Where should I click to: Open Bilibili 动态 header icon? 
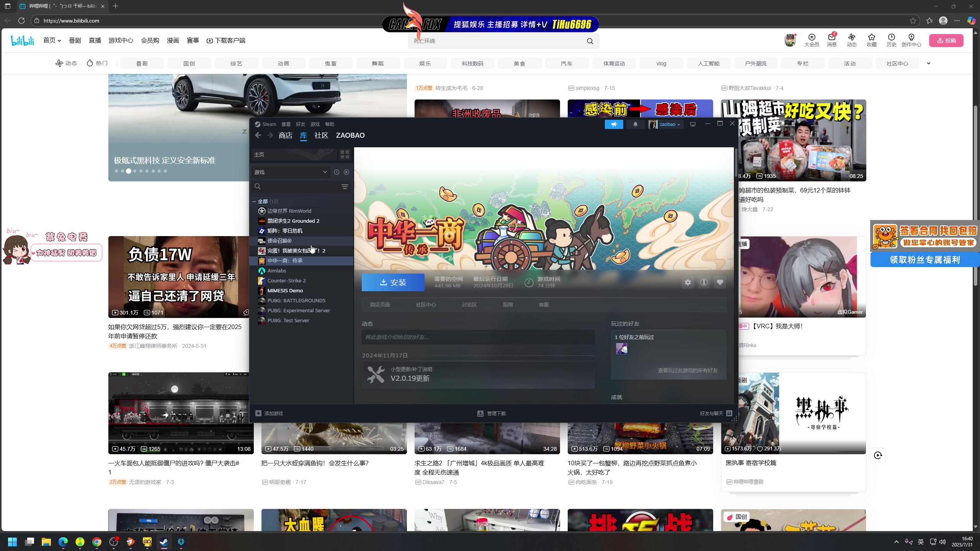tap(852, 40)
